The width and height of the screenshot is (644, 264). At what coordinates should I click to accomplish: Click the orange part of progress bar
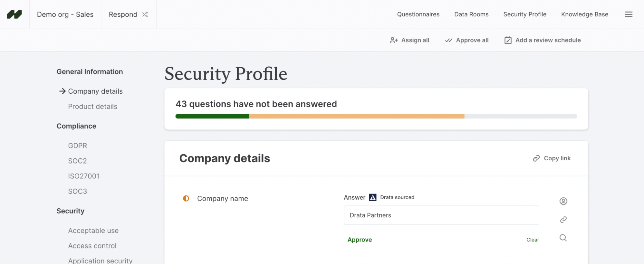(357, 116)
